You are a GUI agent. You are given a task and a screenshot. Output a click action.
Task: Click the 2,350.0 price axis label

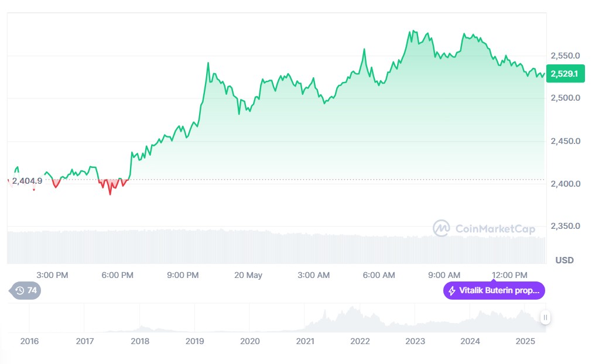click(565, 226)
